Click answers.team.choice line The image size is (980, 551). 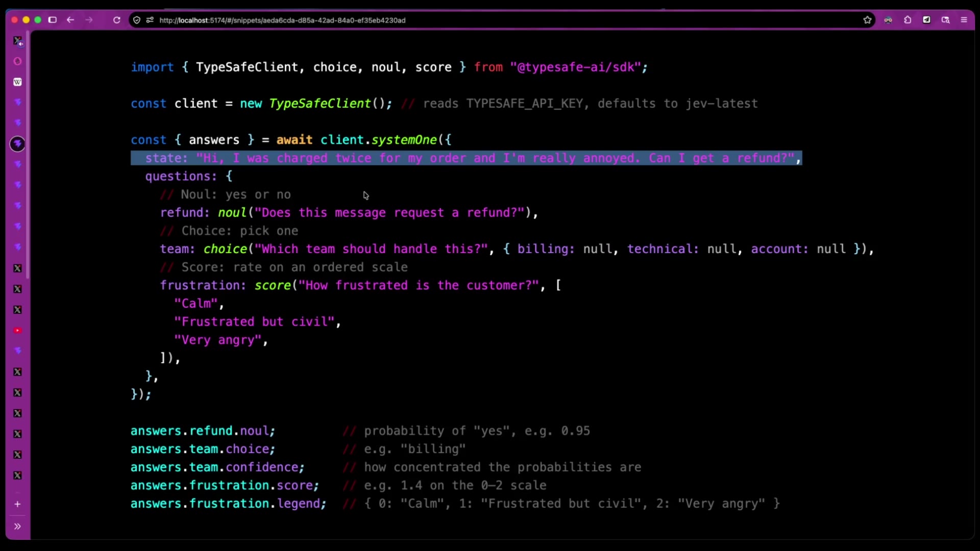click(203, 449)
